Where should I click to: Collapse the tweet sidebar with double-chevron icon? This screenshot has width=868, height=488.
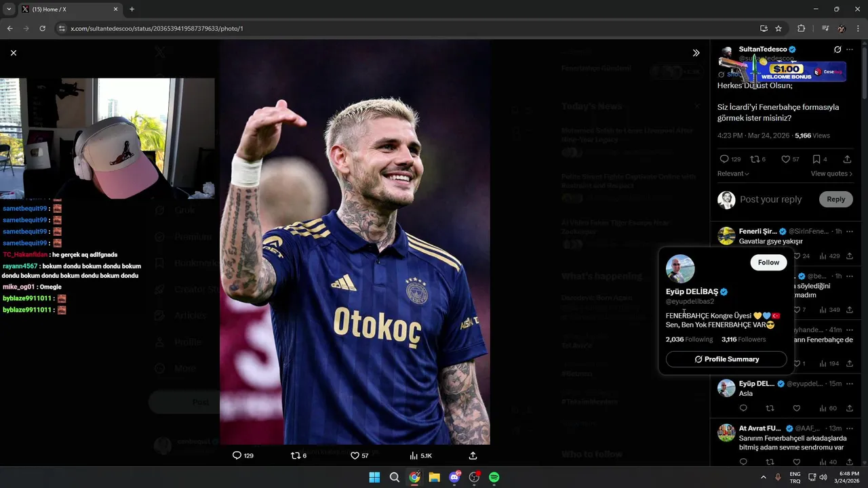point(696,53)
